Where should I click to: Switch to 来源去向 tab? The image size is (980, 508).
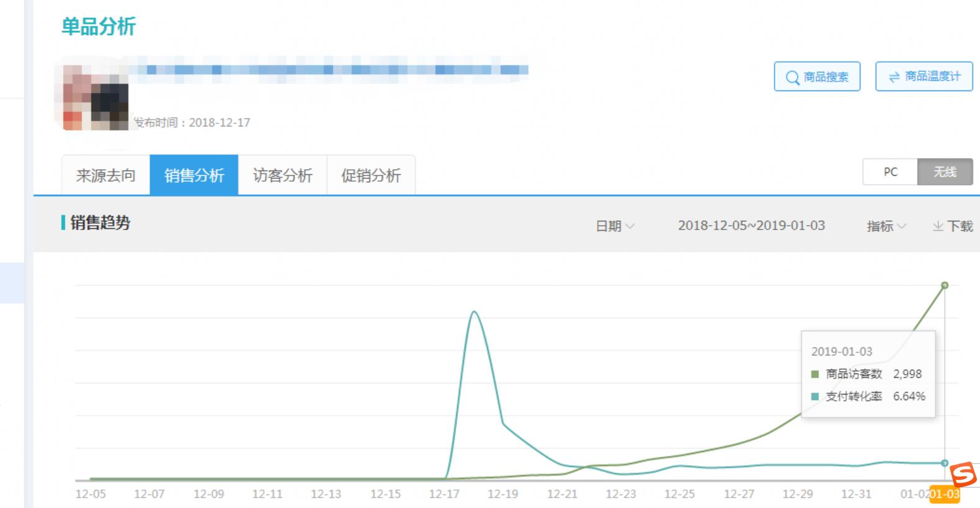tap(105, 176)
